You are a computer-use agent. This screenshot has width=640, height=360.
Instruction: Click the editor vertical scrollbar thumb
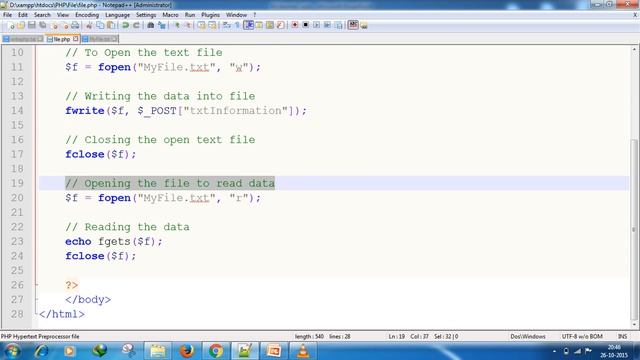[x=634, y=230]
